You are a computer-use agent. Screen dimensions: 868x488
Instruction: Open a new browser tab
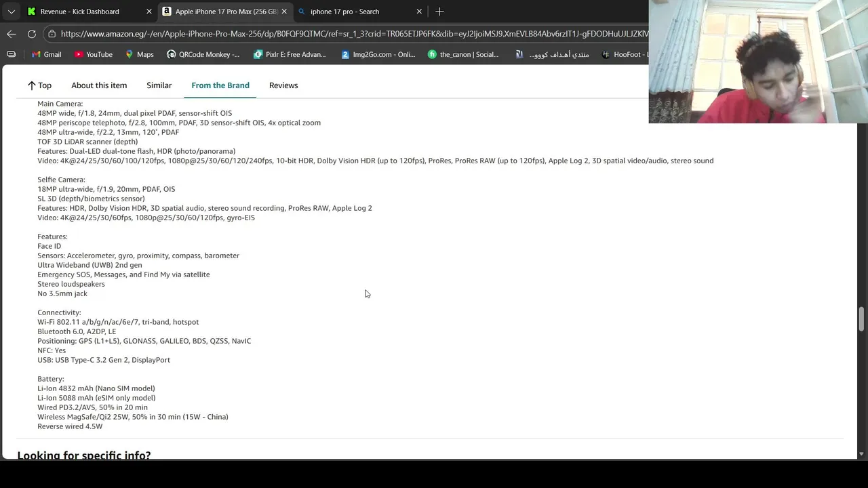click(439, 12)
